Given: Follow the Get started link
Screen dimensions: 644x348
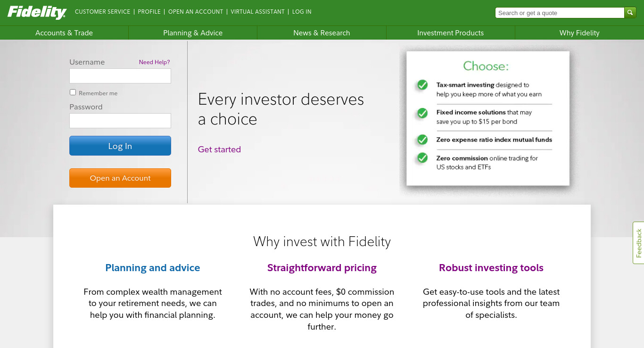Looking at the screenshot, I should (219, 149).
